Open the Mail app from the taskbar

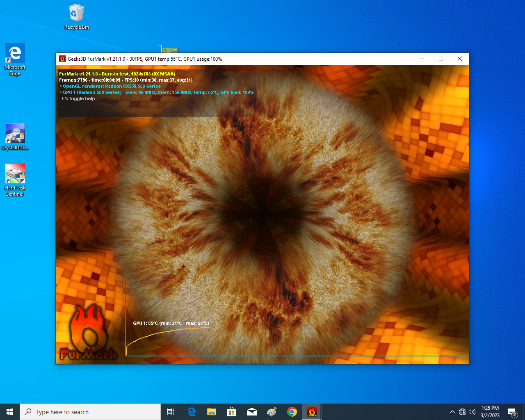251,412
